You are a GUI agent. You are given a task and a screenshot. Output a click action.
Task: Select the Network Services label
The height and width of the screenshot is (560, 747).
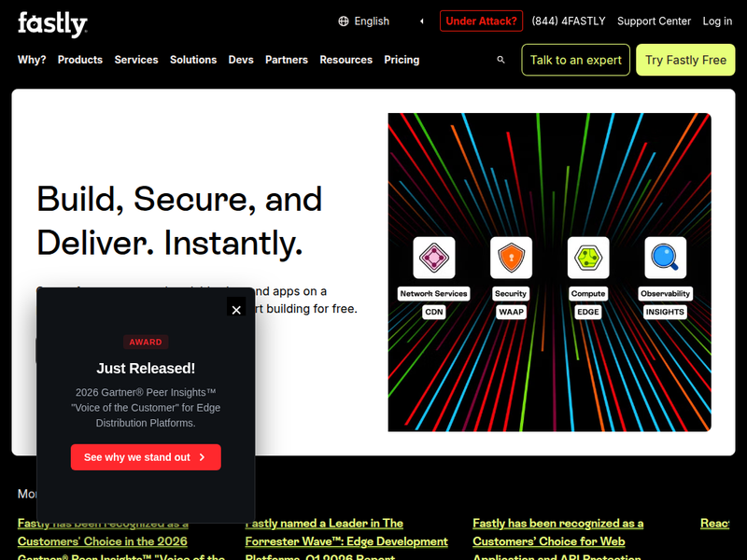pos(433,293)
